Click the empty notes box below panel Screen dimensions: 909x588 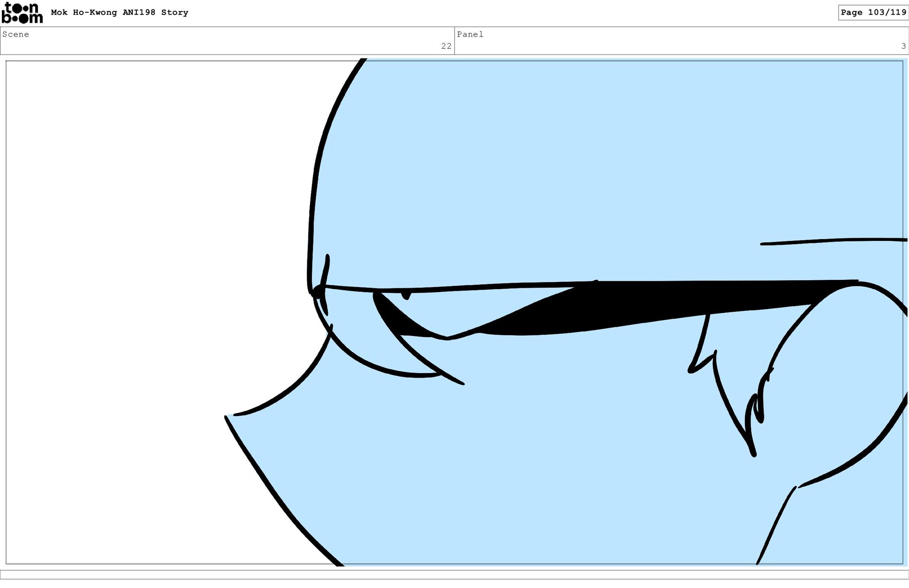(454, 574)
